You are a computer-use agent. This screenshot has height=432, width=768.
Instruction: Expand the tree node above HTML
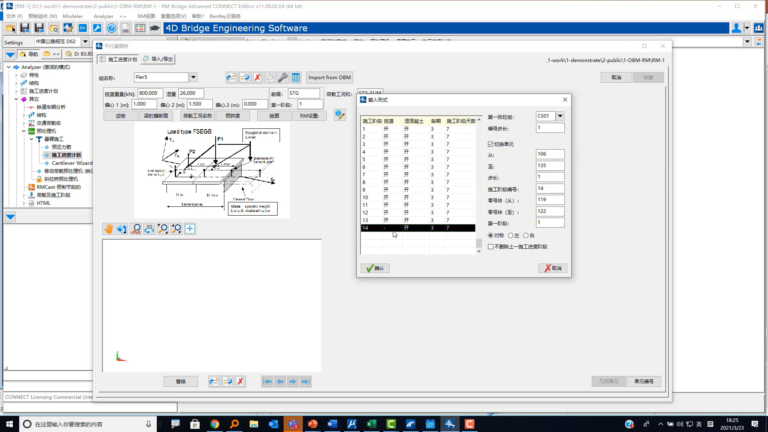(24, 195)
